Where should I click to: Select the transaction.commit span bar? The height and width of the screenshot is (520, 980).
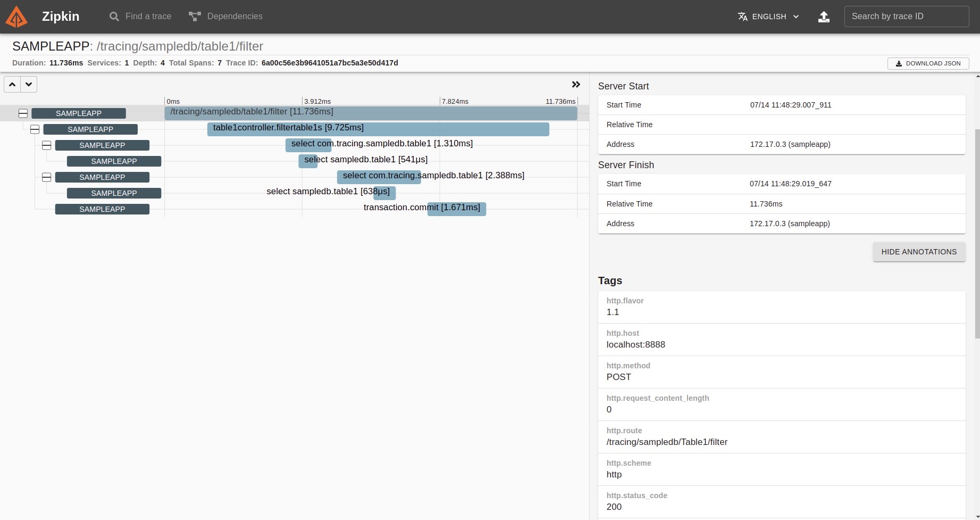pos(456,209)
